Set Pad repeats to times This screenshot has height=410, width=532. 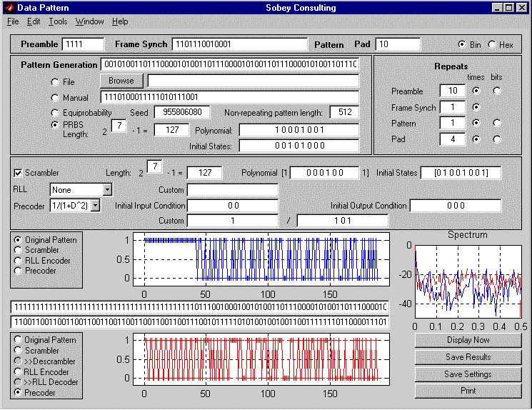[476, 139]
